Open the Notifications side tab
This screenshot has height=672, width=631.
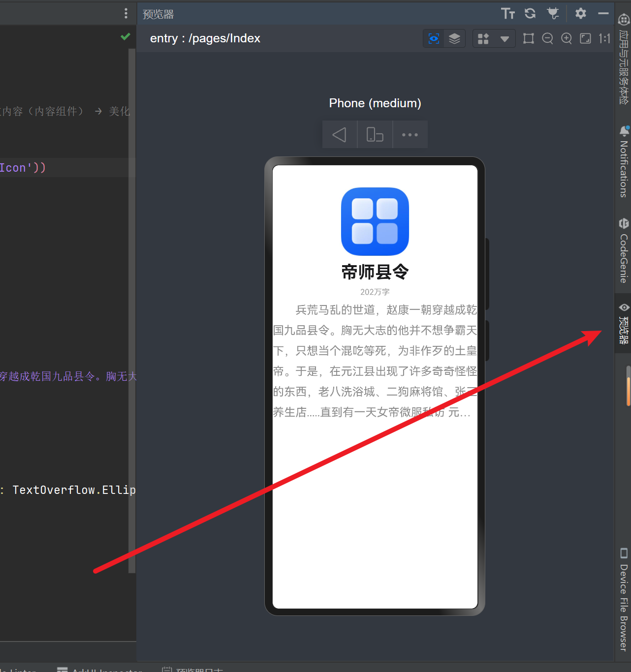[624, 162]
